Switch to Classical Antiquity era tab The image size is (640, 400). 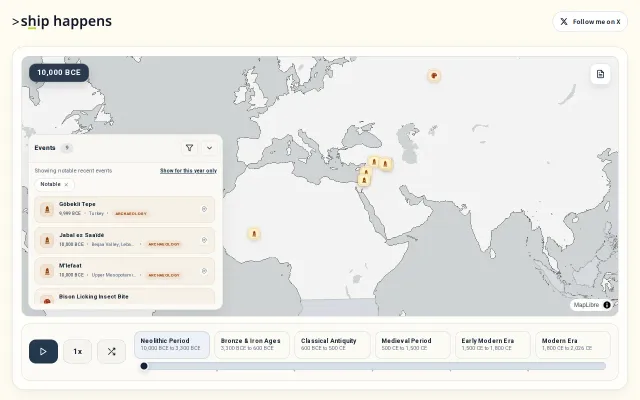click(332, 345)
